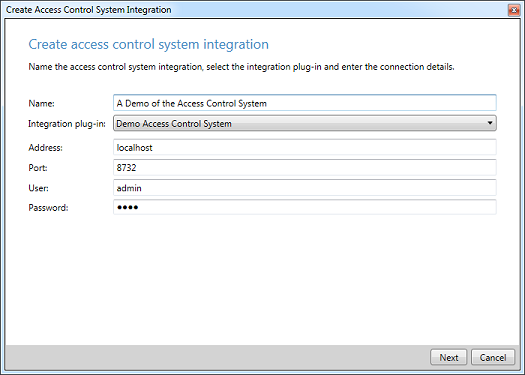Click the "Password:" label

[x=48, y=208]
